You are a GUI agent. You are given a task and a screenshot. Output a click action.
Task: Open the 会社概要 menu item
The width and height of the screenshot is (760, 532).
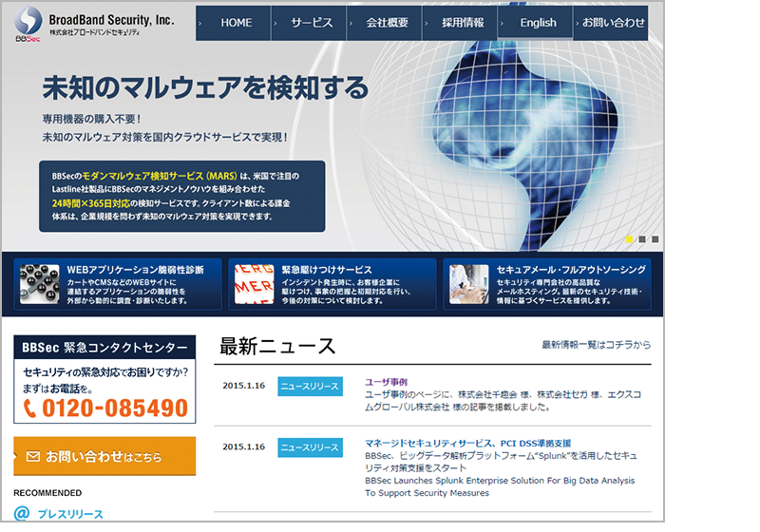click(x=385, y=23)
